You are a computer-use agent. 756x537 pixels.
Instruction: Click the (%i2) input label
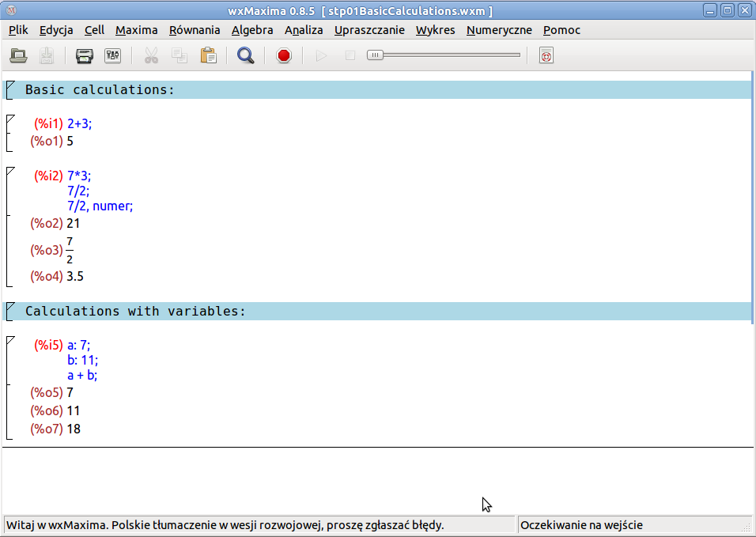(x=48, y=176)
